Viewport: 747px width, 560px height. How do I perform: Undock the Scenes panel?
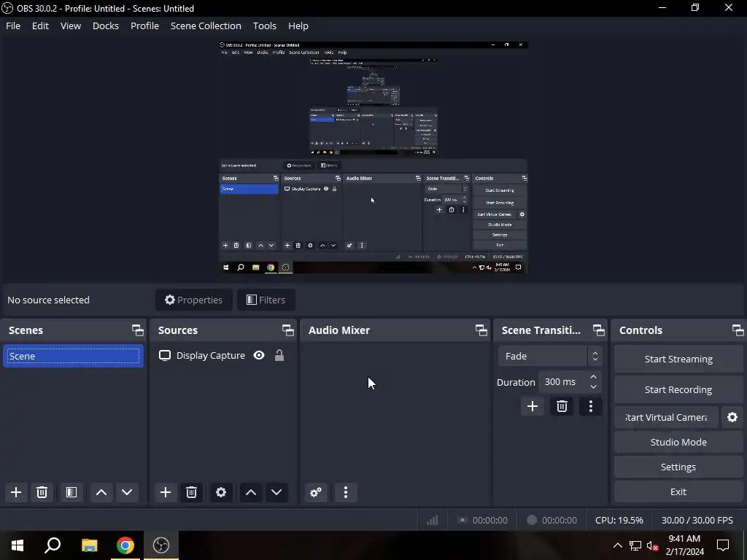[138, 330]
